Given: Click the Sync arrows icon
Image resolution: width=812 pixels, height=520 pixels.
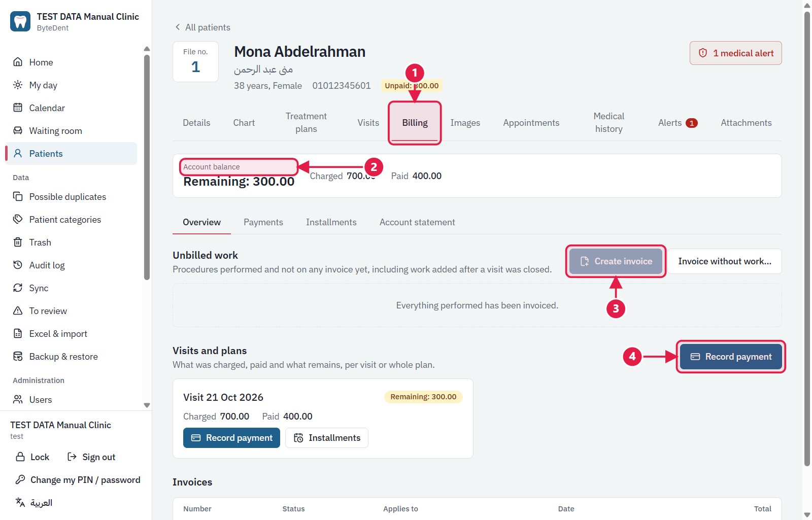Looking at the screenshot, I should tap(18, 288).
